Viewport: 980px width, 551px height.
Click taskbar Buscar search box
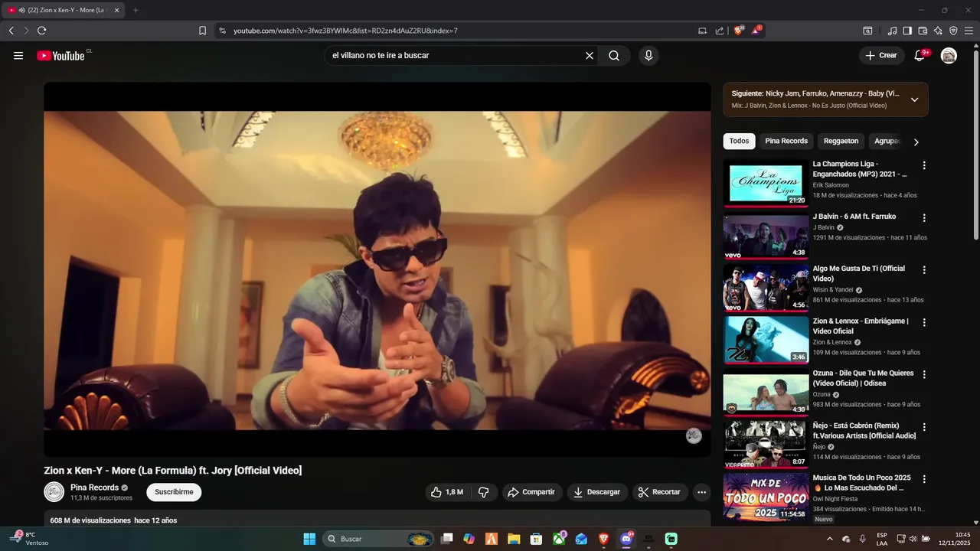click(x=378, y=539)
